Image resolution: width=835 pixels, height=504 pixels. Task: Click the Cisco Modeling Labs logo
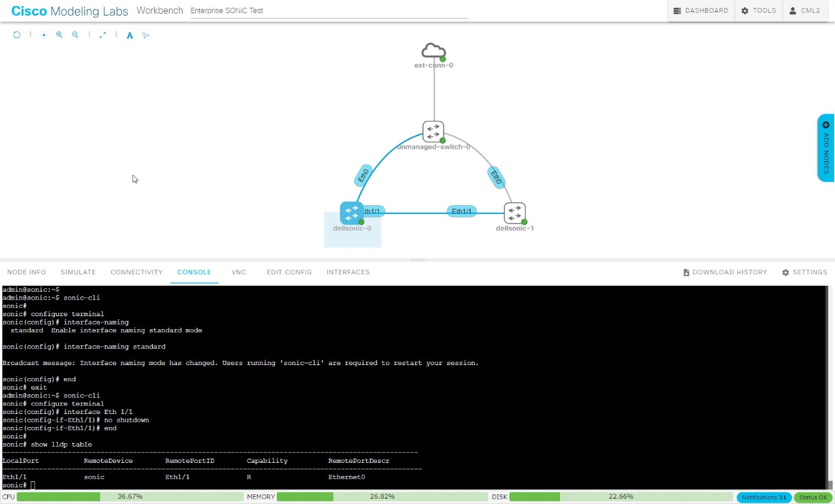coord(70,11)
